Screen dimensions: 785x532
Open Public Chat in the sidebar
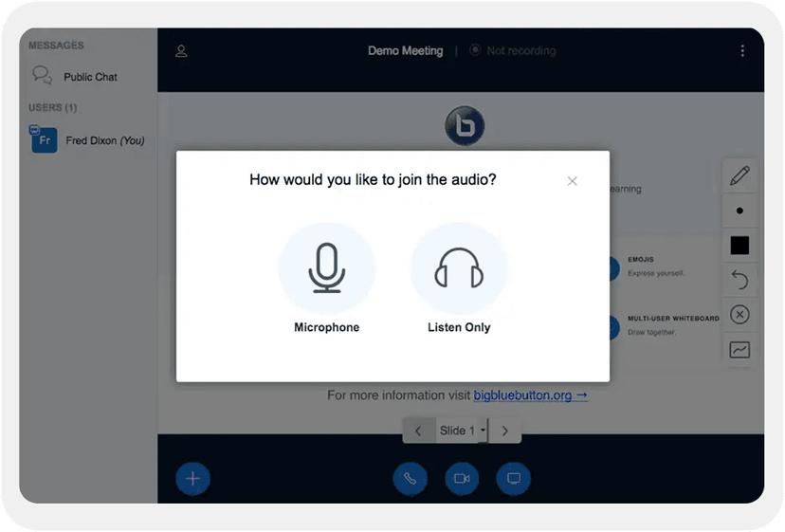coord(89,77)
